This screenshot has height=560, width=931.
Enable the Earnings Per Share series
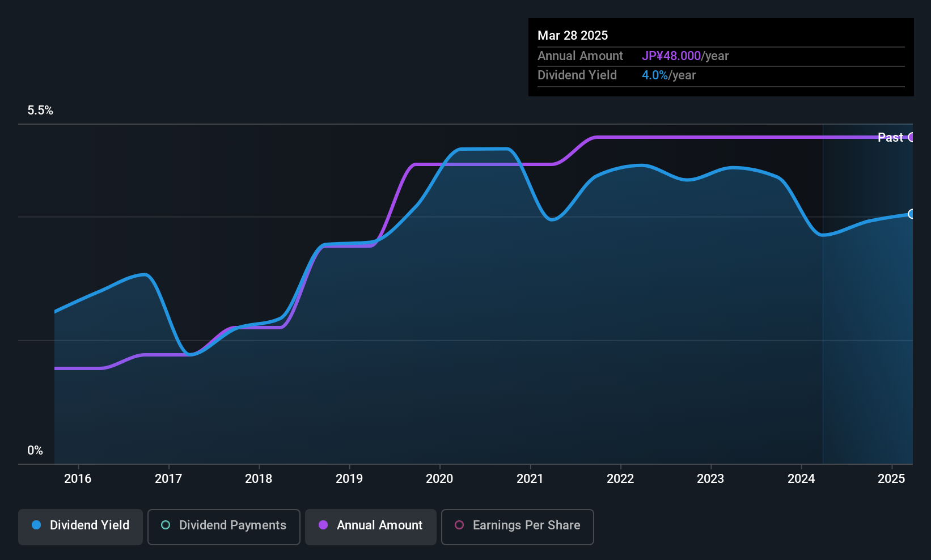click(x=517, y=527)
